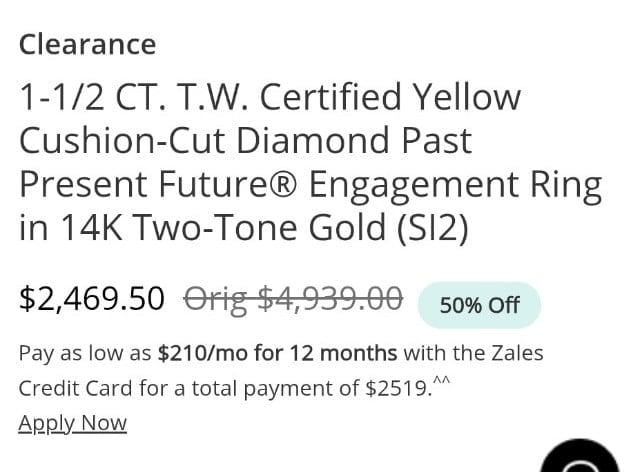Click the 1-1/2 CT. T.W. carat text
The height and width of the screenshot is (472, 624).
(x=134, y=97)
